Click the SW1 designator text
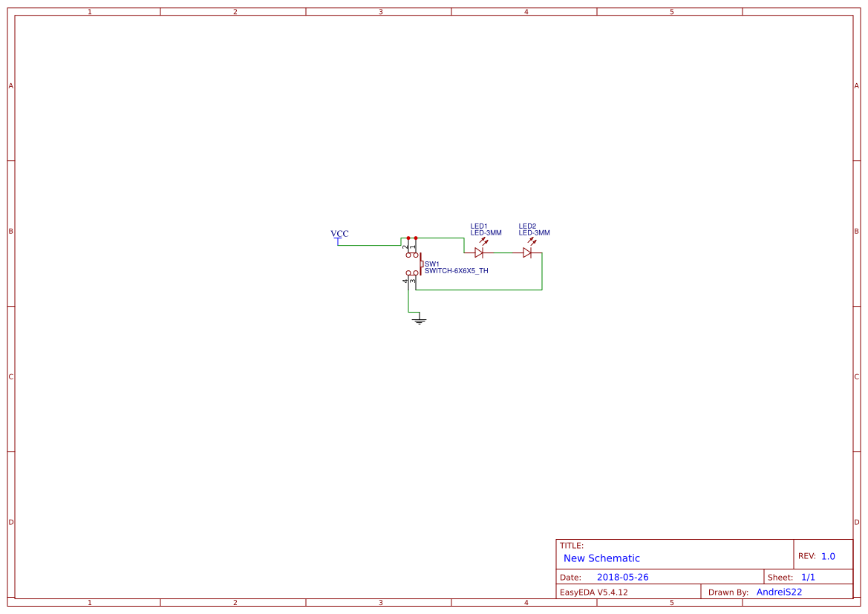868x614 pixels. 432,264
